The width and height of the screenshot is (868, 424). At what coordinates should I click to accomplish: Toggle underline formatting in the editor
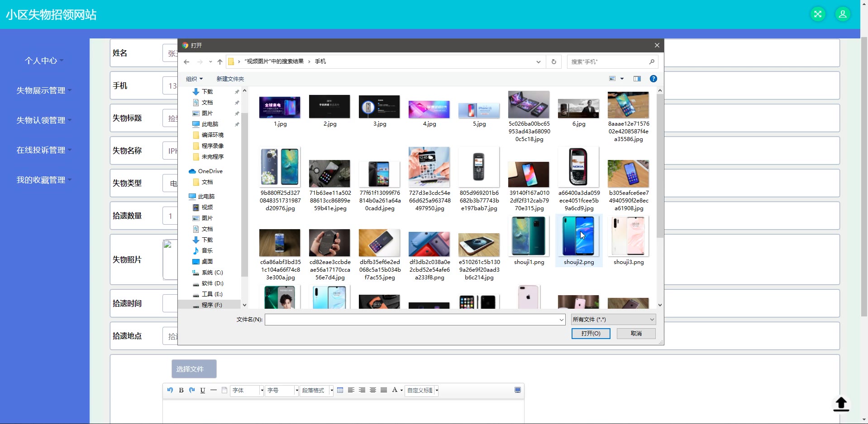(202, 390)
